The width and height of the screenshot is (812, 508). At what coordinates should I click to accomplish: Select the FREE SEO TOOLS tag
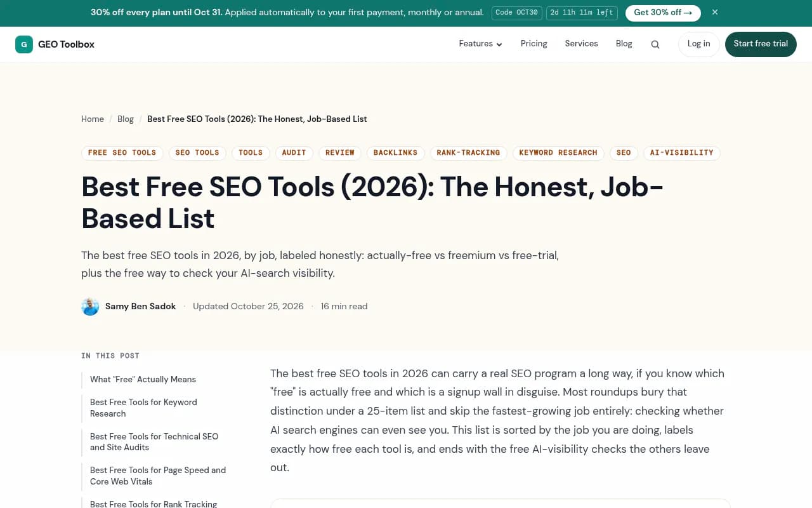pos(122,153)
